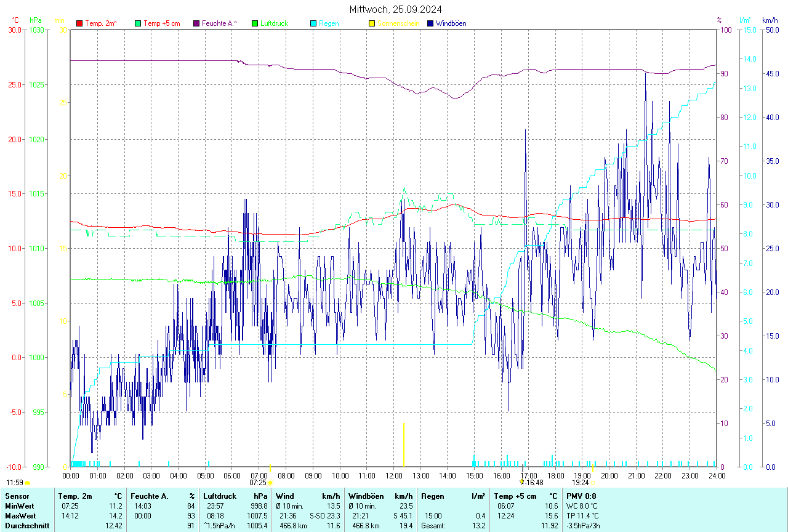
Task: Click the chart title 'Mittwoch, 25.09.2024'
Action: click(x=395, y=9)
